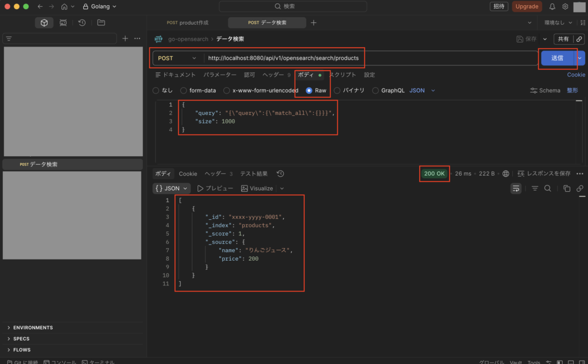Screen dimensions: 588x364
Task: Click the plus icon to open new tab
Action: tap(314, 22)
